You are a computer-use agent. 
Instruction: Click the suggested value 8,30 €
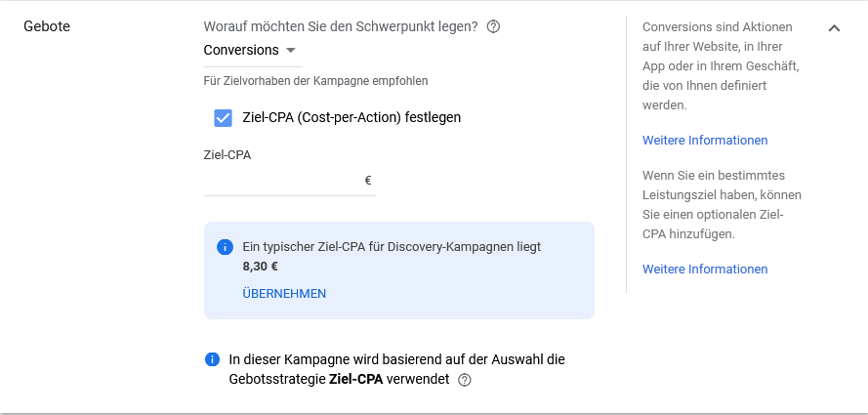[262, 266]
